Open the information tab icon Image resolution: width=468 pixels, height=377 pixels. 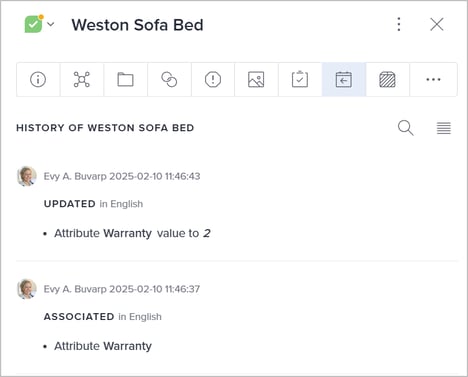coord(38,80)
